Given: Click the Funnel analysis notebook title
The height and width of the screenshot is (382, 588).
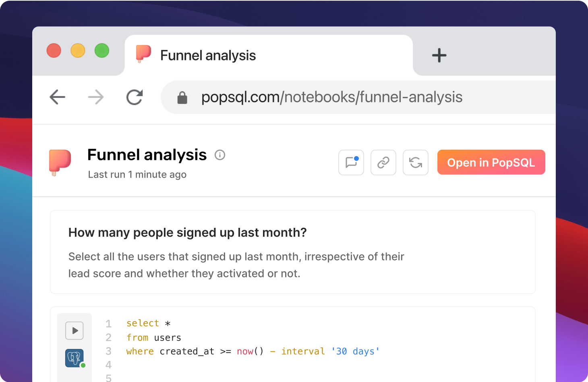Looking at the screenshot, I should [x=147, y=155].
